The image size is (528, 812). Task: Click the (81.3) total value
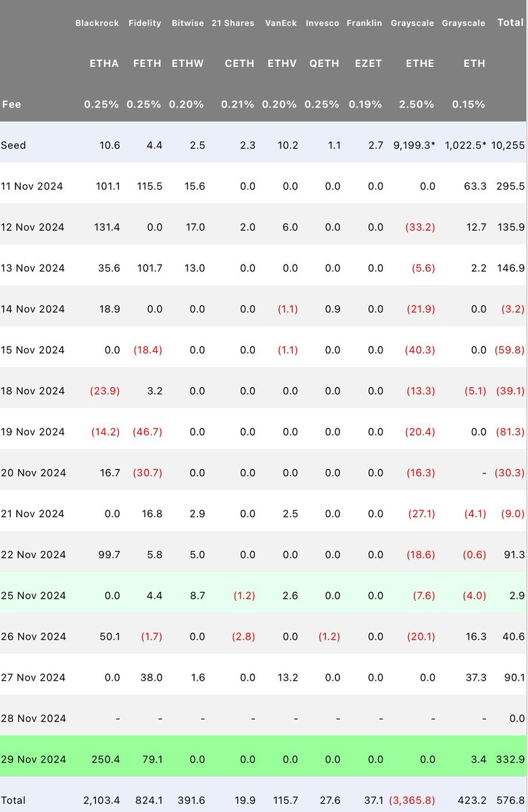(x=510, y=432)
